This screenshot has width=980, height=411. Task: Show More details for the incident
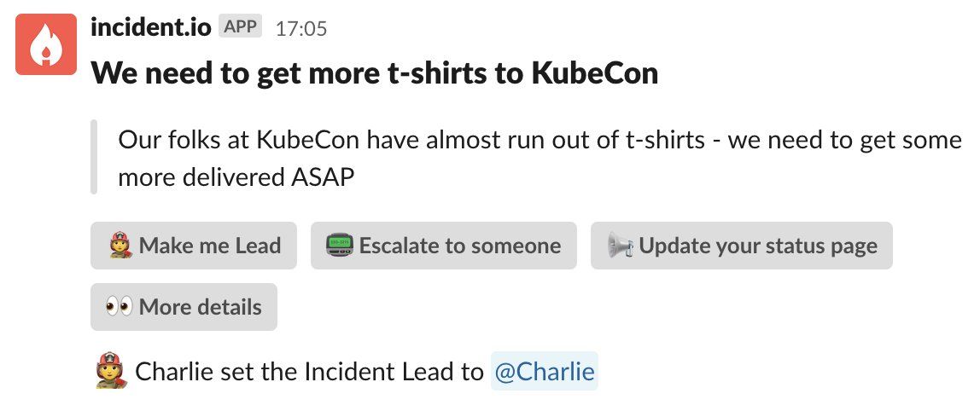(x=184, y=307)
